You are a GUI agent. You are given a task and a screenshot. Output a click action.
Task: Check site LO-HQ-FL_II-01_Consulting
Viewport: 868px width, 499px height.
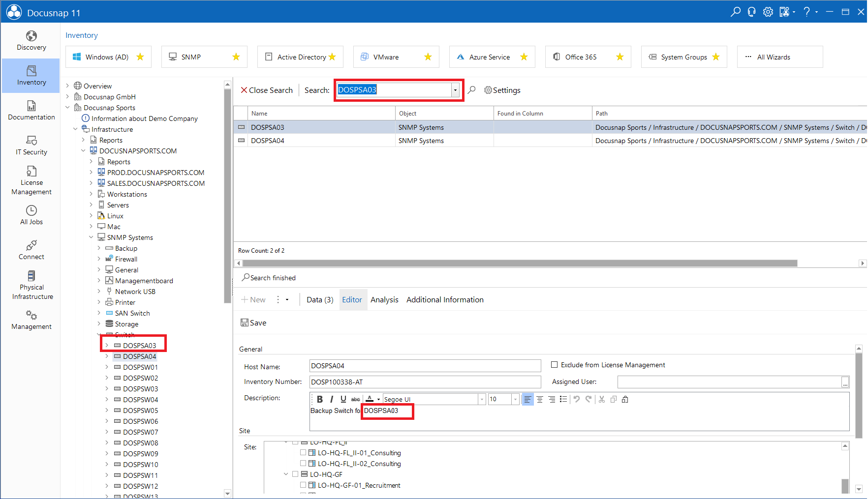coord(303,452)
